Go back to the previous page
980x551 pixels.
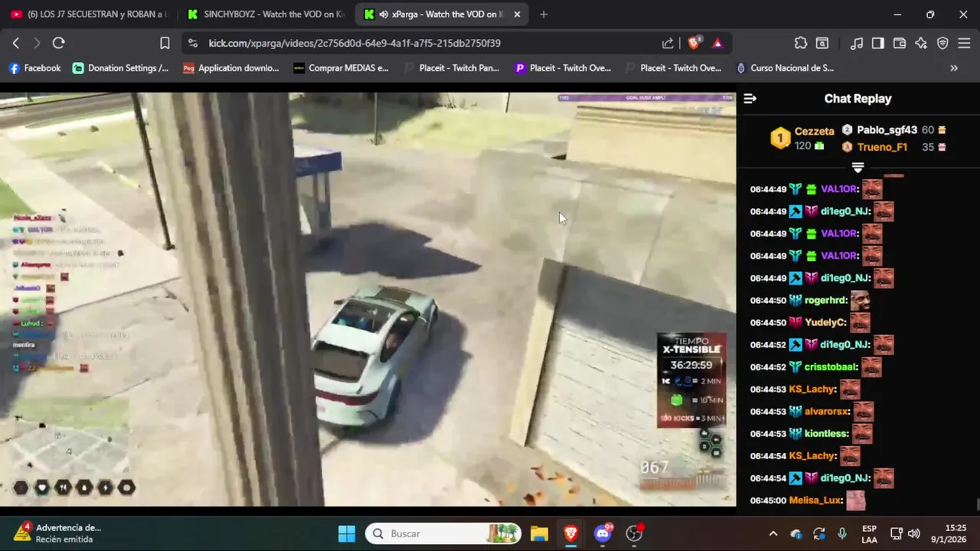pos(16,44)
